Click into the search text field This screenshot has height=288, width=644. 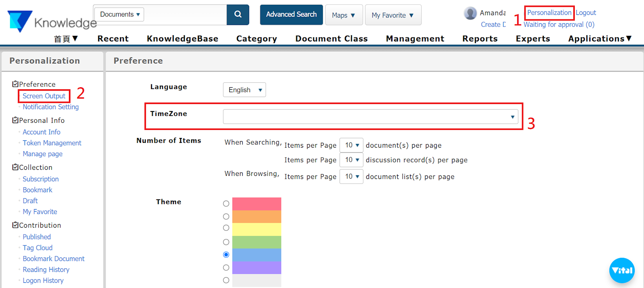pyautogui.click(x=185, y=14)
